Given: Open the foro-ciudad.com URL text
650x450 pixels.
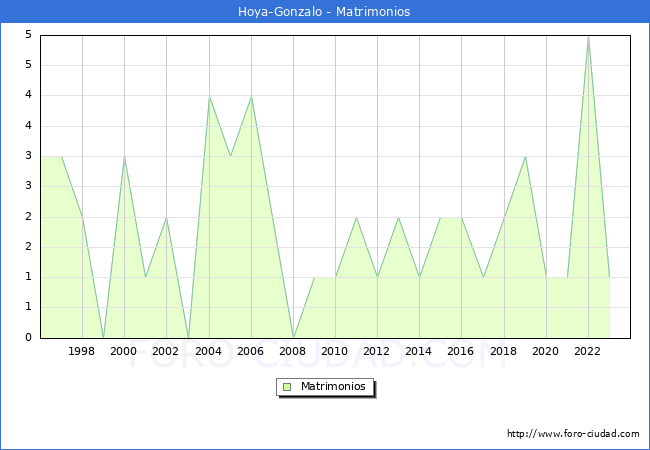Looking at the screenshot, I should (573, 434).
